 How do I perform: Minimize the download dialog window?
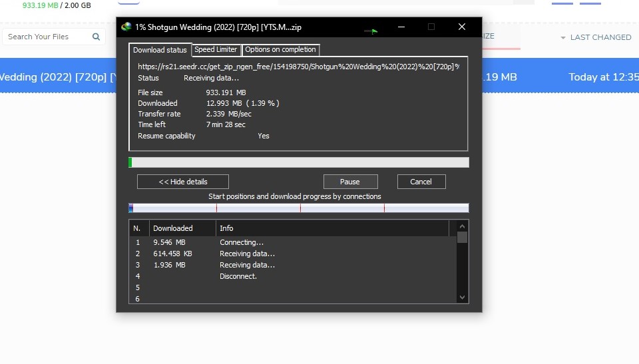tap(401, 27)
